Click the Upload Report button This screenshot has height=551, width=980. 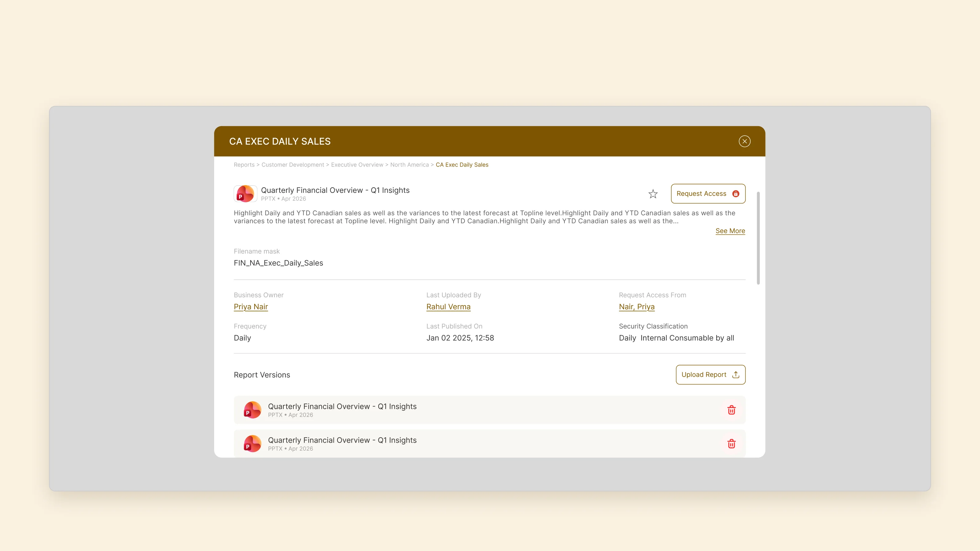coord(710,375)
